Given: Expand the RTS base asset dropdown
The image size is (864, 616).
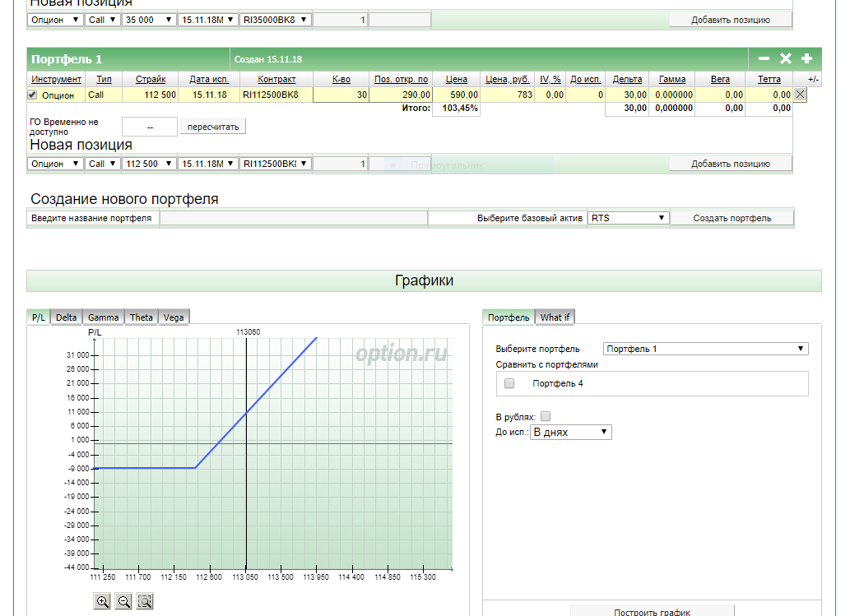Looking at the screenshot, I should [628, 218].
